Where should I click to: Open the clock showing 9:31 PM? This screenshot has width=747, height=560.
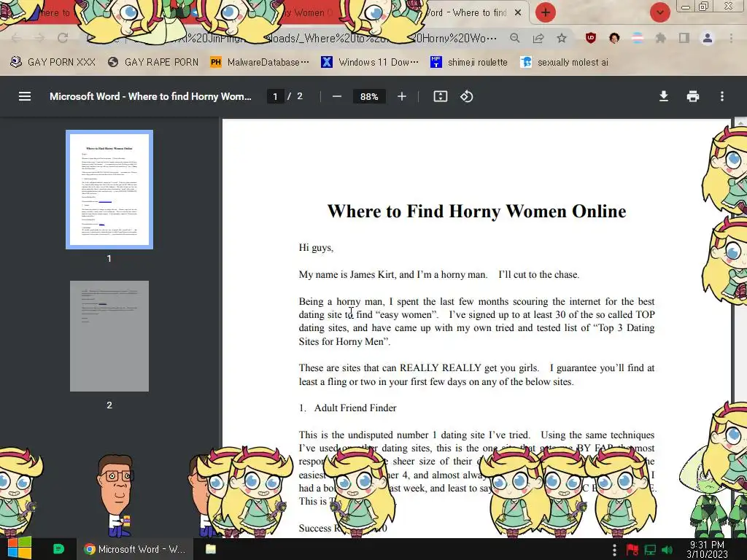click(707, 550)
